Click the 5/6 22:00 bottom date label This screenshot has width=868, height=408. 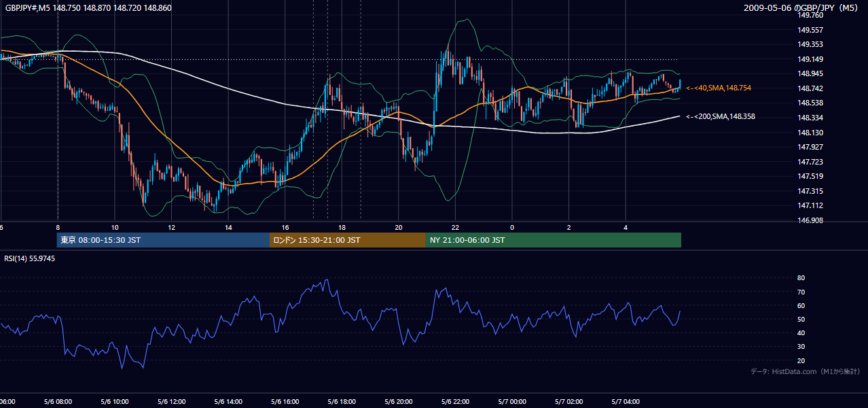(x=455, y=402)
